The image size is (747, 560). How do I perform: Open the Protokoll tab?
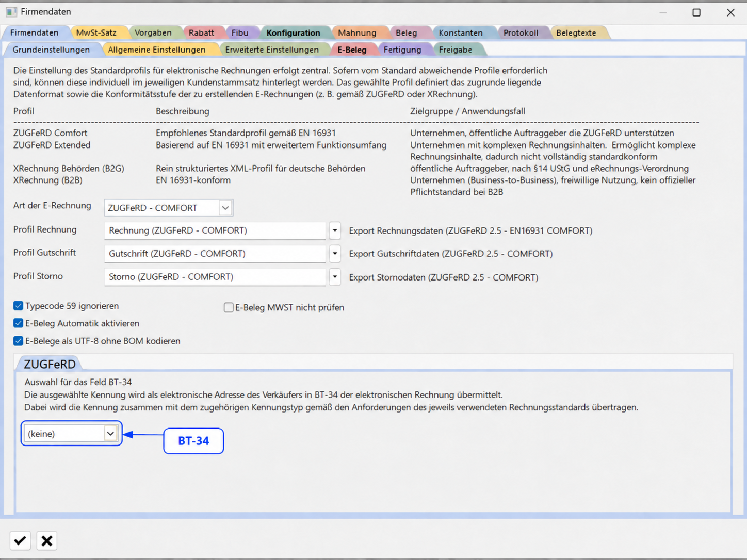(x=521, y=32)
